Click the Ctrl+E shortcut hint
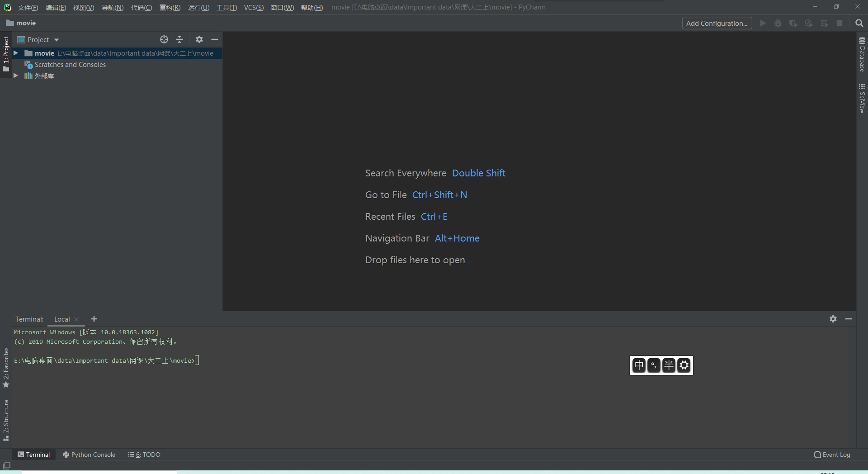Viewport: 868px width, 474px height. pyautogui.click(x=434, y=217)
